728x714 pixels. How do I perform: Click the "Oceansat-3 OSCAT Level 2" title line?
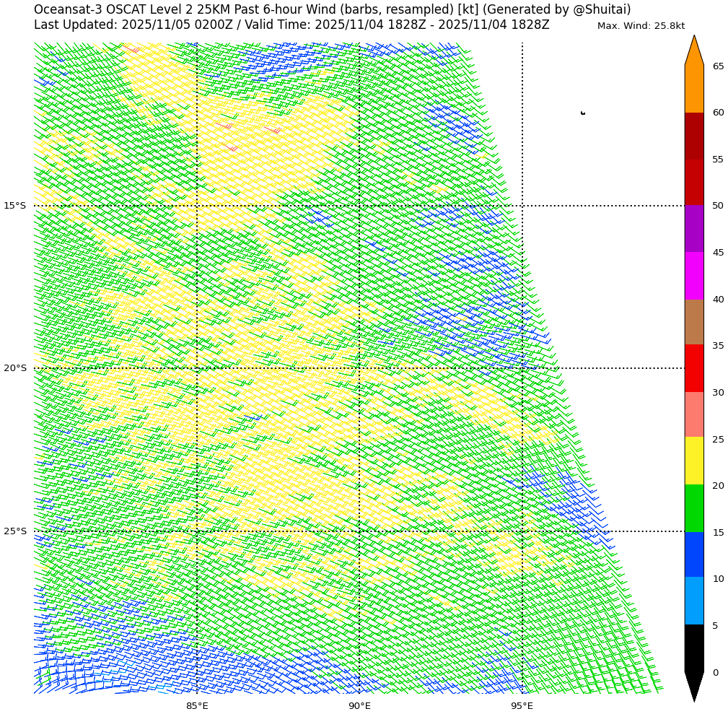pos(332,9)
